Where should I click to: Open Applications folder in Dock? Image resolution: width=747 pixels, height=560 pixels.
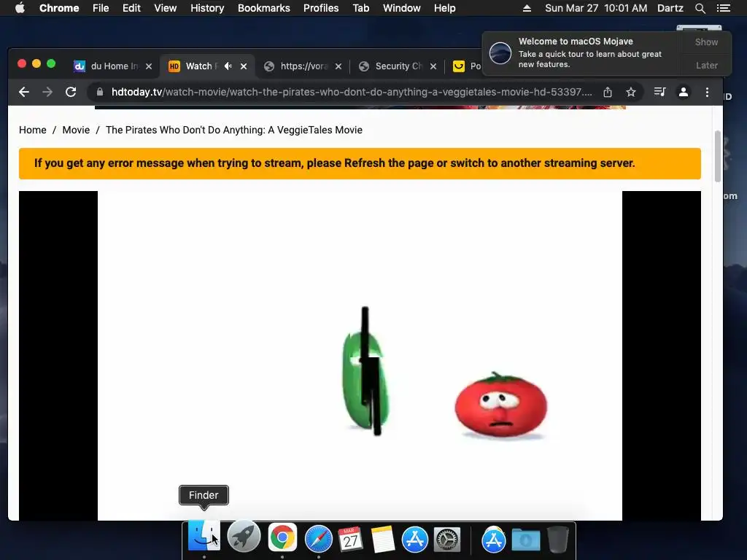pos(494,540)
